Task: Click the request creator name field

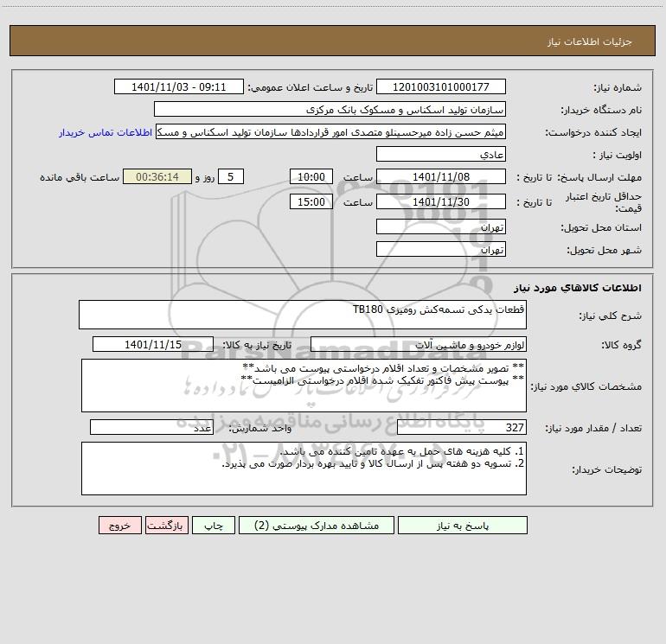Action: point(330,131)
